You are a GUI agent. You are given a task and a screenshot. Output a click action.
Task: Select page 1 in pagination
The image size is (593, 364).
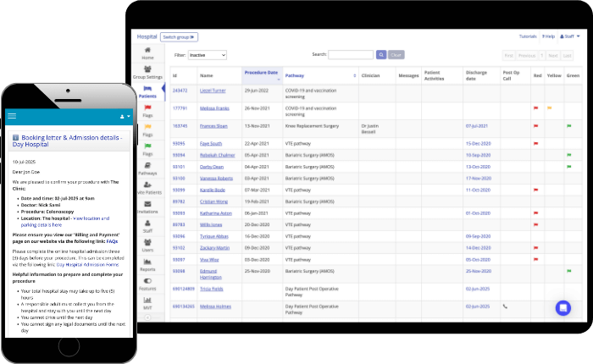point(541,56)
